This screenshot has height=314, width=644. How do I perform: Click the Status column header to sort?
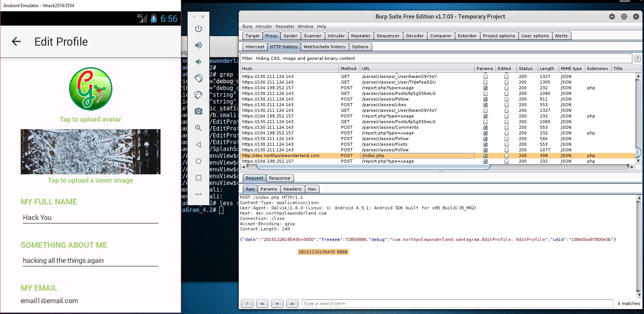click(x=526, y=69)
